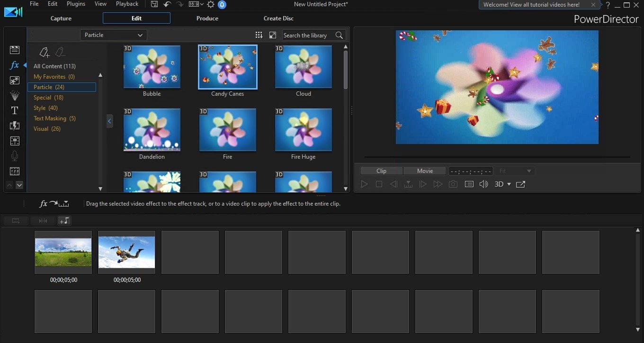Click the preview seek bar
644x343 pixels.
pyautogui.click(x=497, y=157)
